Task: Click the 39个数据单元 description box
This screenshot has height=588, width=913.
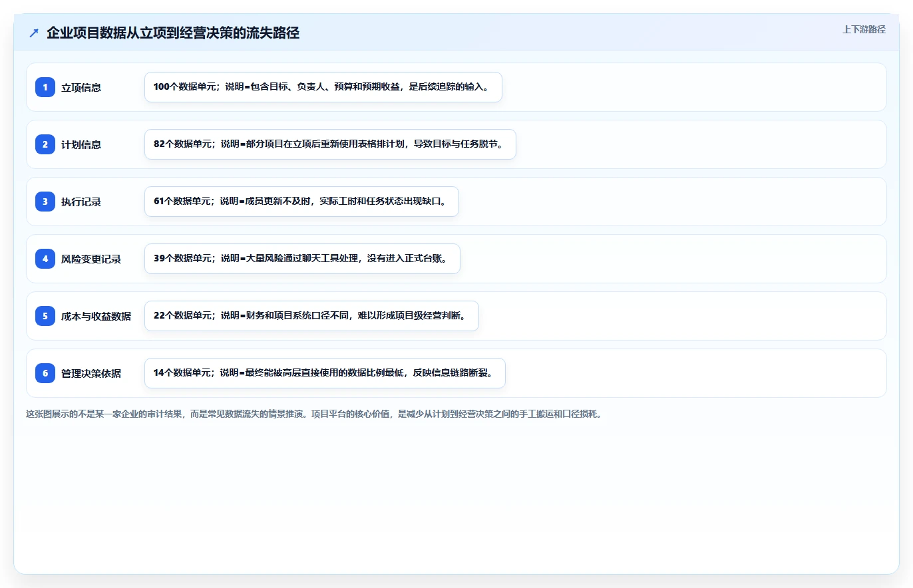Action: tap(302, 259)
